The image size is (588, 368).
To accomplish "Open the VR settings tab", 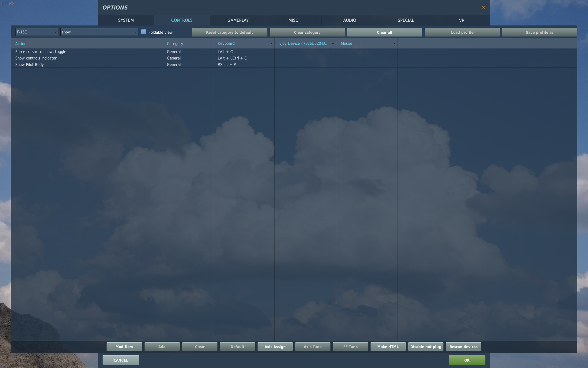I will click(x=462, y=20).
